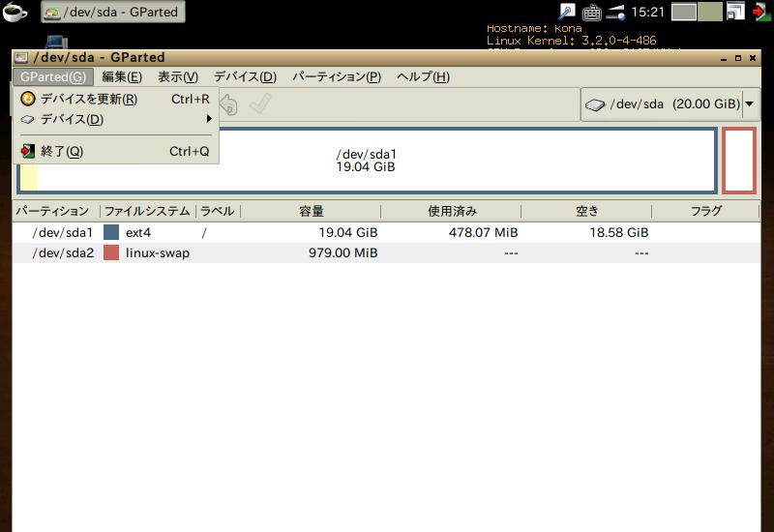Click the Ctrl+Q shortcut text
Screen dimensions: 774x532
189,151
